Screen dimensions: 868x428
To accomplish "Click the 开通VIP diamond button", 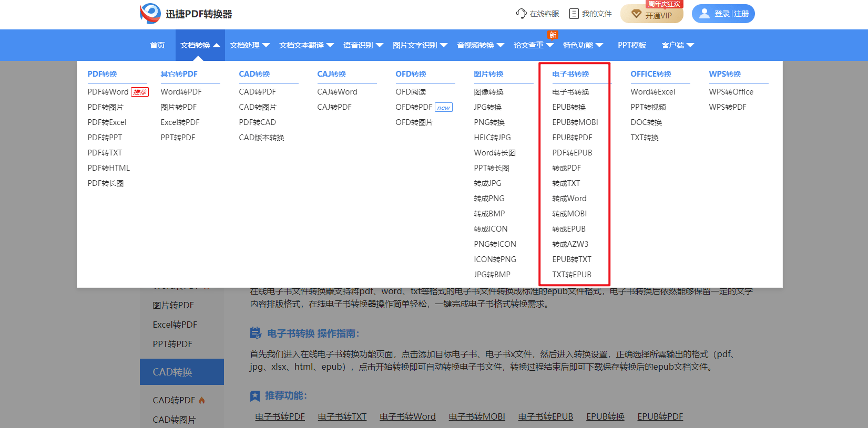I will point(652,14).
